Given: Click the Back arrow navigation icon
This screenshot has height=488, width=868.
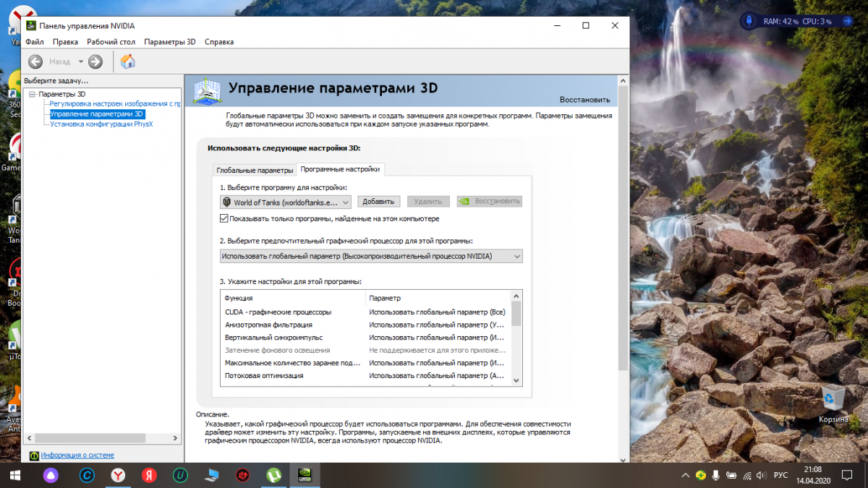Looking at the screenshot, I should [x=35, y=62].
